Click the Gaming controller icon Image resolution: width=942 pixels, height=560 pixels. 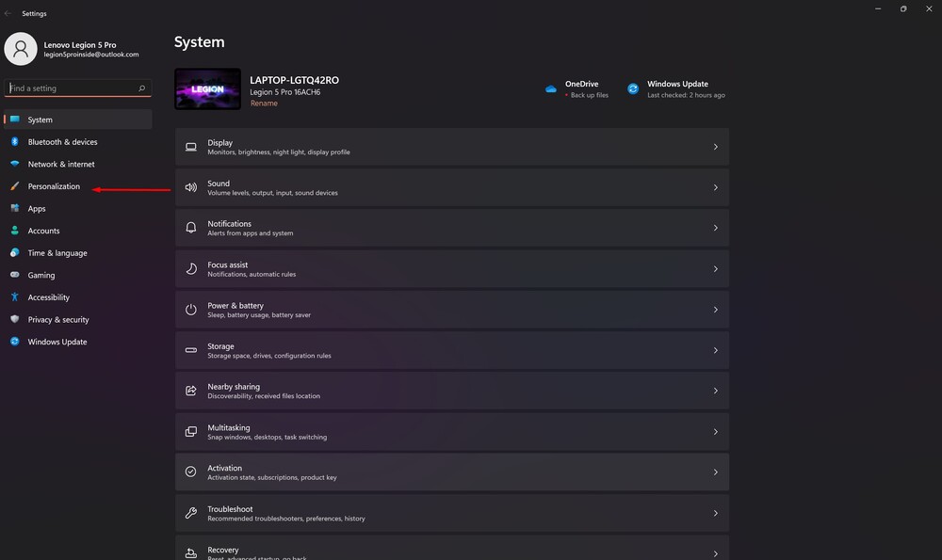click(15, 275)
